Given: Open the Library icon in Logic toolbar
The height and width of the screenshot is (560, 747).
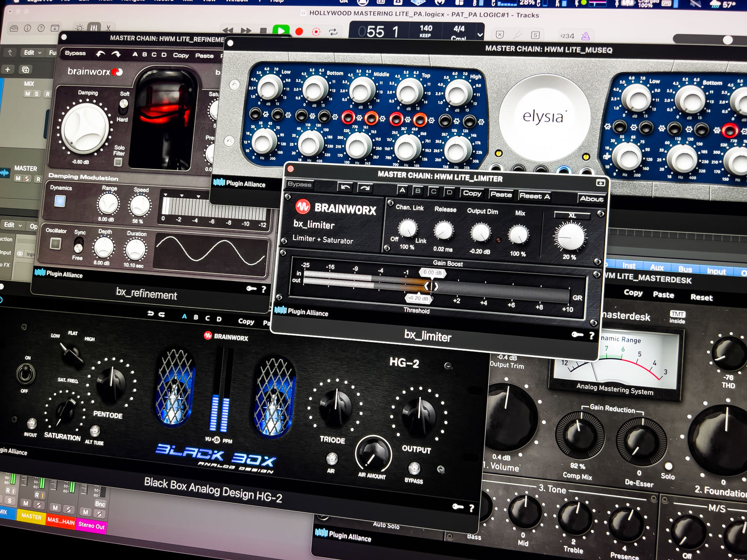Looking at the screenshot, I should coord(13,28).
